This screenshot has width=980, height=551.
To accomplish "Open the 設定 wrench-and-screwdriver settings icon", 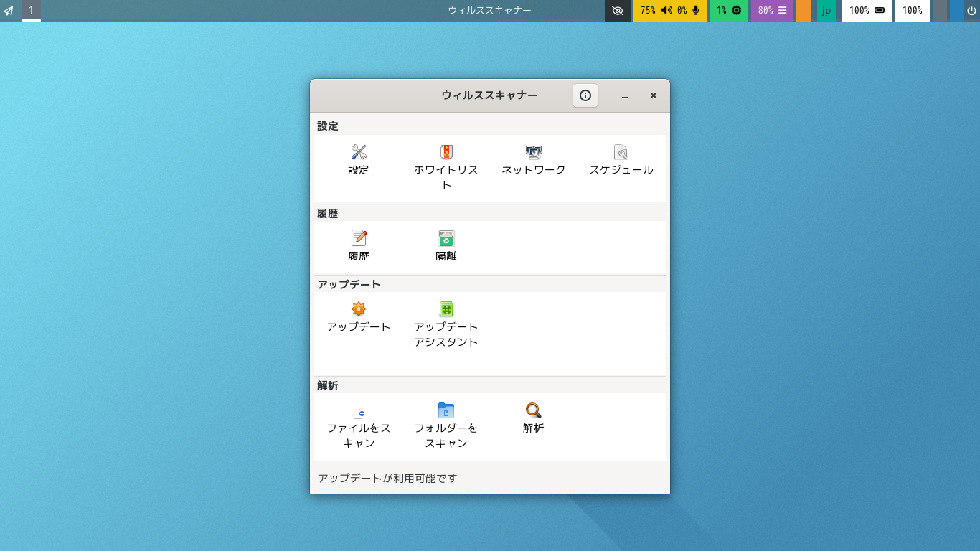I will click(359, 152).
